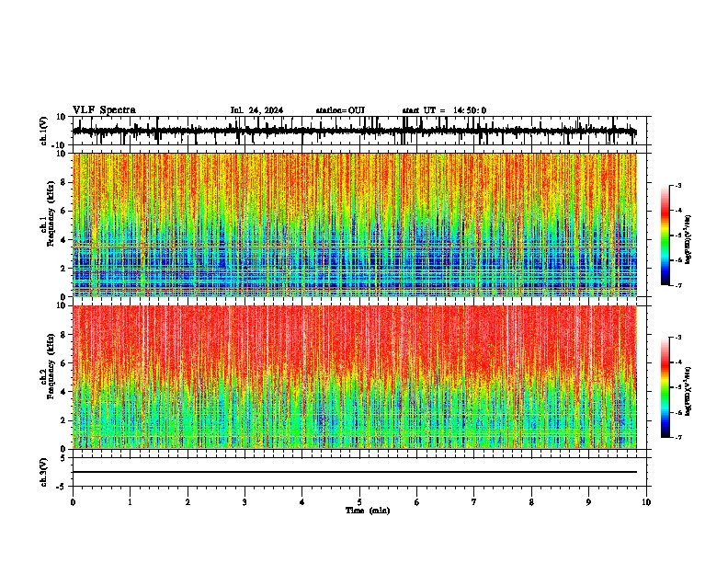Click the 'Time (min)' axis label

pyautogui.click(x=368, y=511)
